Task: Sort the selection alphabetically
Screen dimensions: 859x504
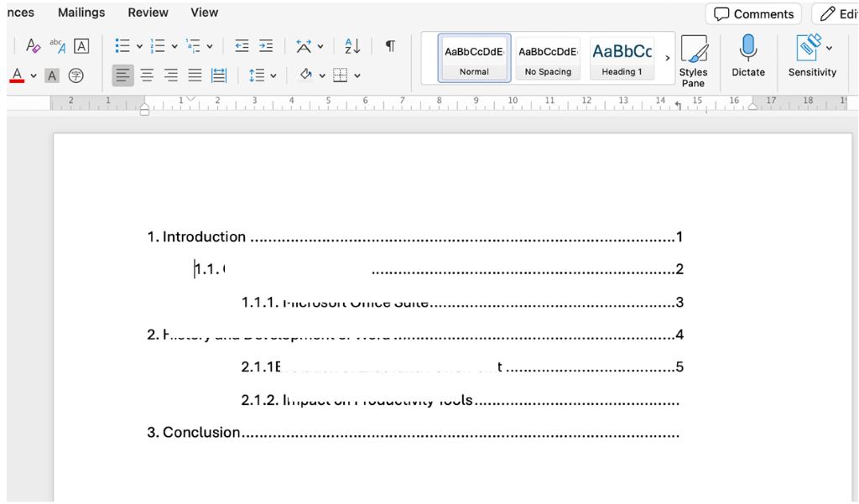Action: [x=352, y=46]
